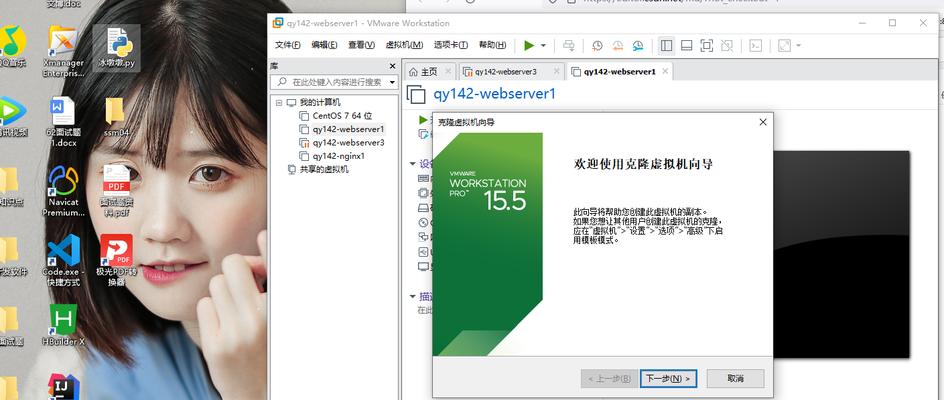Screen dimensions: 944x400
Task: Select 我的计算机 in the library tree
Action: point(320,102)
